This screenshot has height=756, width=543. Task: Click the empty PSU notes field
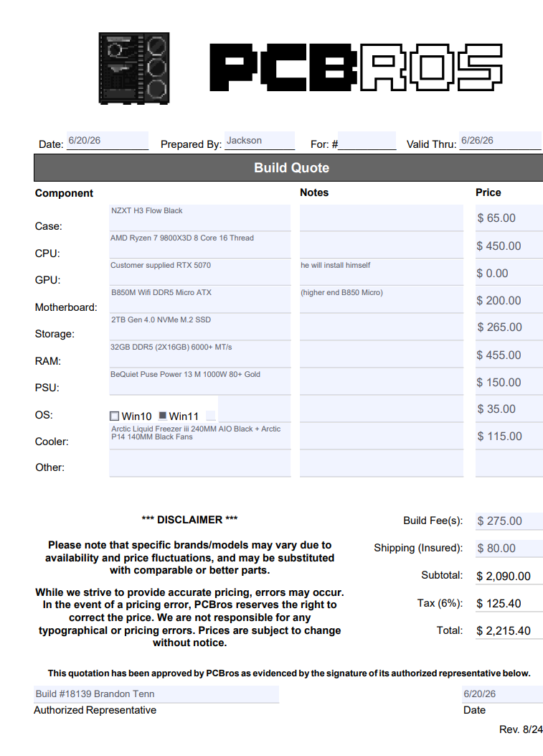(x=382, y=381)
